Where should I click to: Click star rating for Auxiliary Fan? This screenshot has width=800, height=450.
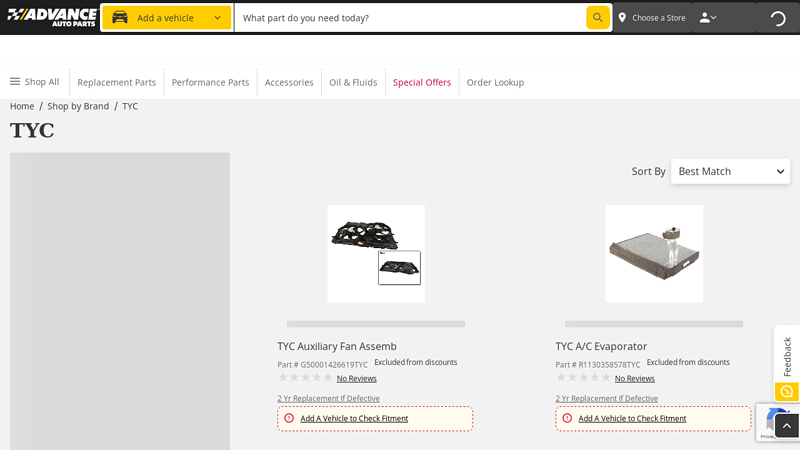(305, 378)
